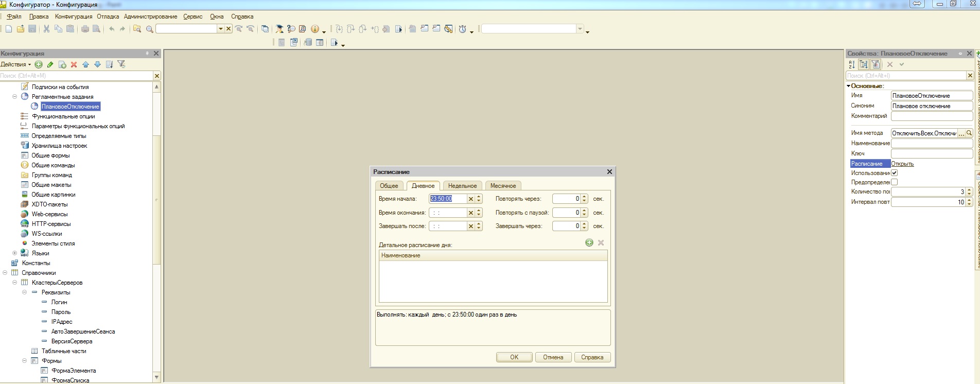Select Общие формы in configuration tree
This screenshot has height=384, width=980.
click(50, 155)
